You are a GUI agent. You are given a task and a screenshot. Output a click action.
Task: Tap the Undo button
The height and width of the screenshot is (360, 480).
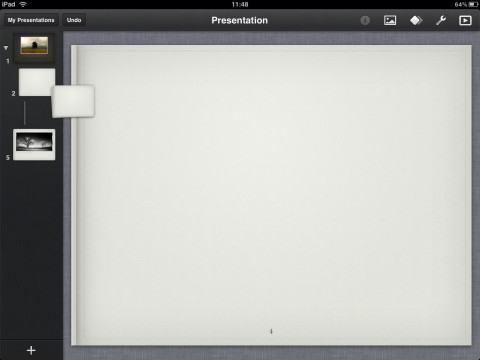tap(74, 20)
